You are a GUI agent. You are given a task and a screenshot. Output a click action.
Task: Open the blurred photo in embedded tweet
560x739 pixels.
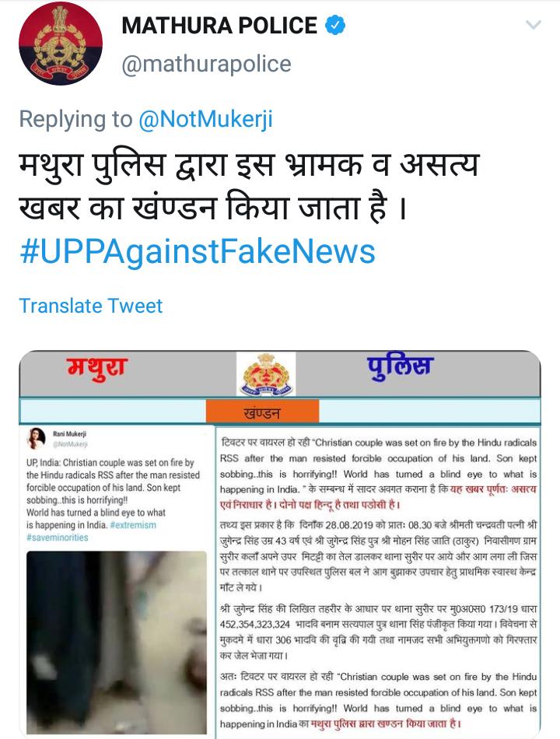click(x=117, y=643)
